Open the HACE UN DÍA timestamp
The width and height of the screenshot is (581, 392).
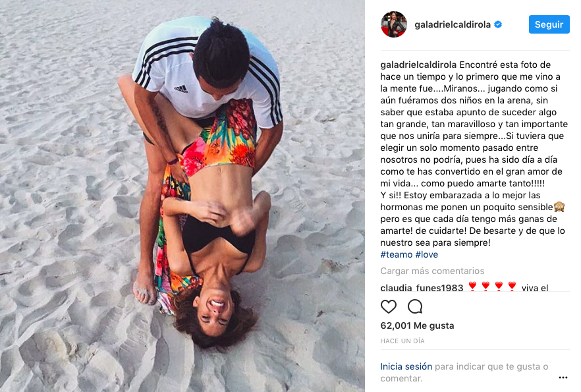(402, 341)
